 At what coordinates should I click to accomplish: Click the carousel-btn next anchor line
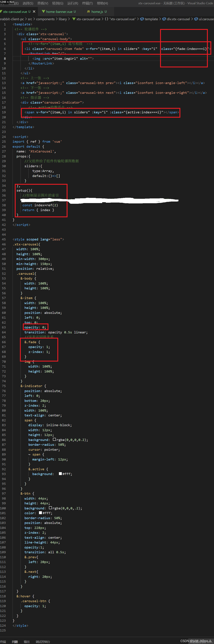click(114, 93)
